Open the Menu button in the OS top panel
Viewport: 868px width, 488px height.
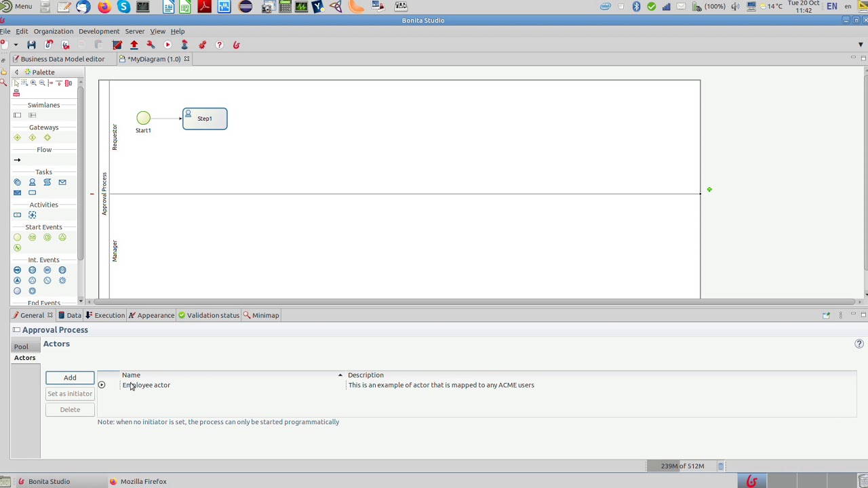[x=16, y=6]
